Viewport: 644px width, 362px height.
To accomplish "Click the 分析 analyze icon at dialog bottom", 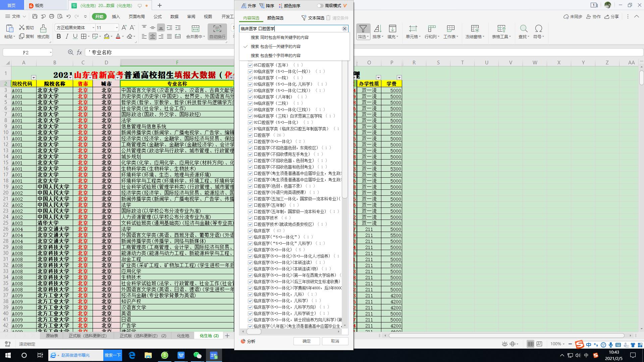I will (248, 341).
